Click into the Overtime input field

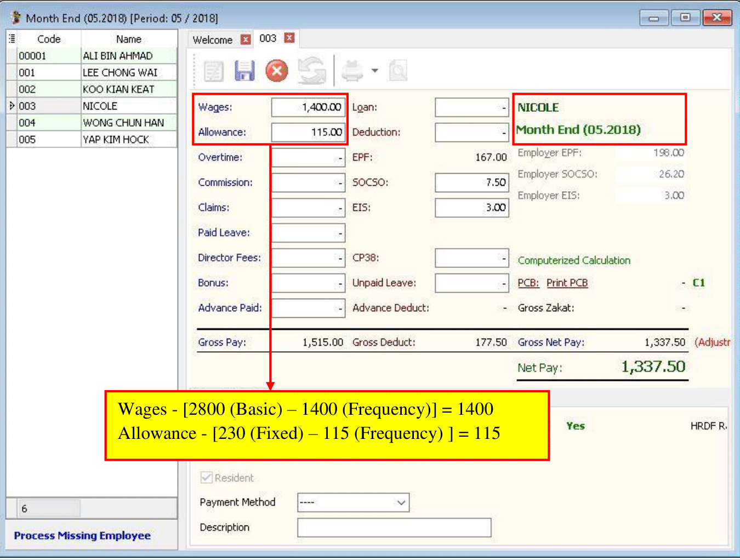308,158
